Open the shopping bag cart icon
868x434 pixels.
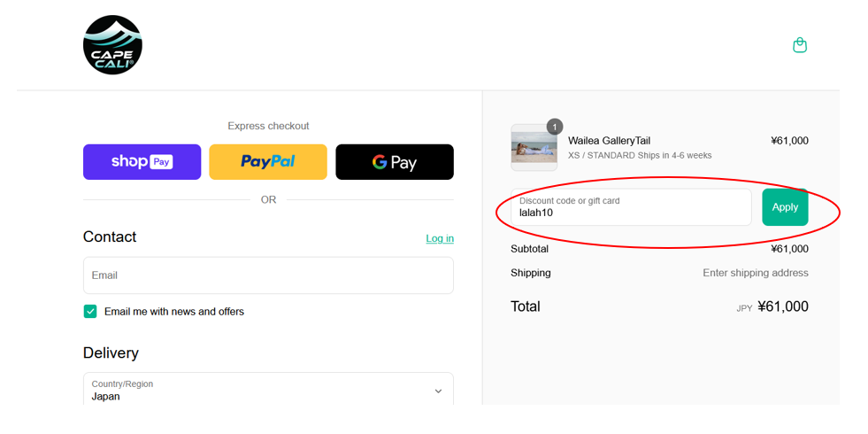tap(799, 45)
